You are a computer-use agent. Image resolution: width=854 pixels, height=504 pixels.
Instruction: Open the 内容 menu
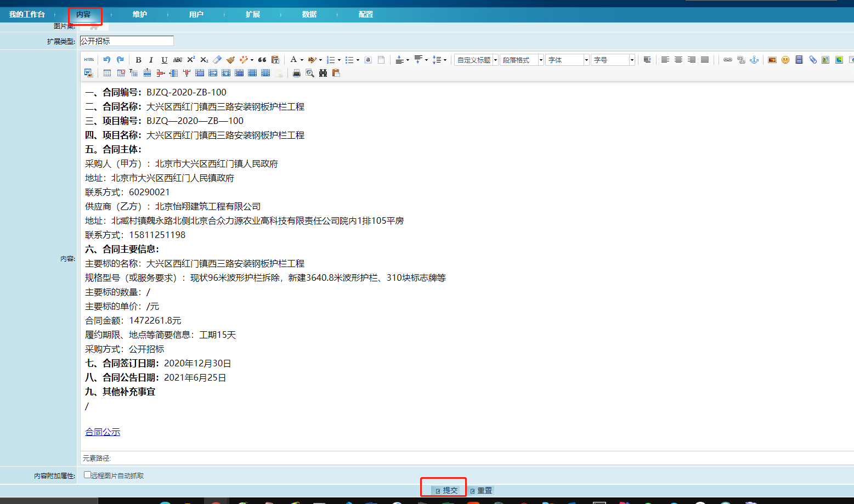click(x=83, y=14)
